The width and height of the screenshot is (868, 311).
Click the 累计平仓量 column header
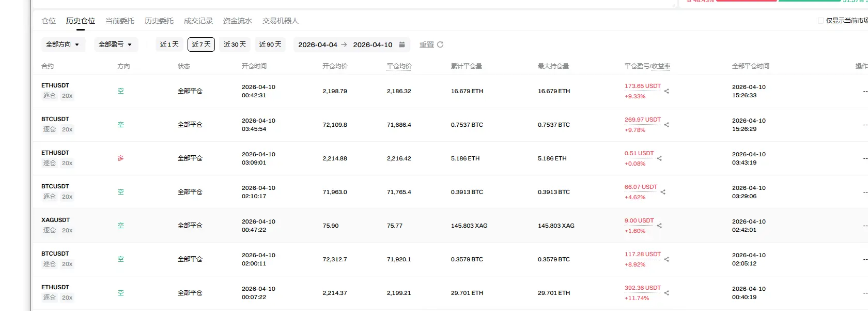[467, 66]
